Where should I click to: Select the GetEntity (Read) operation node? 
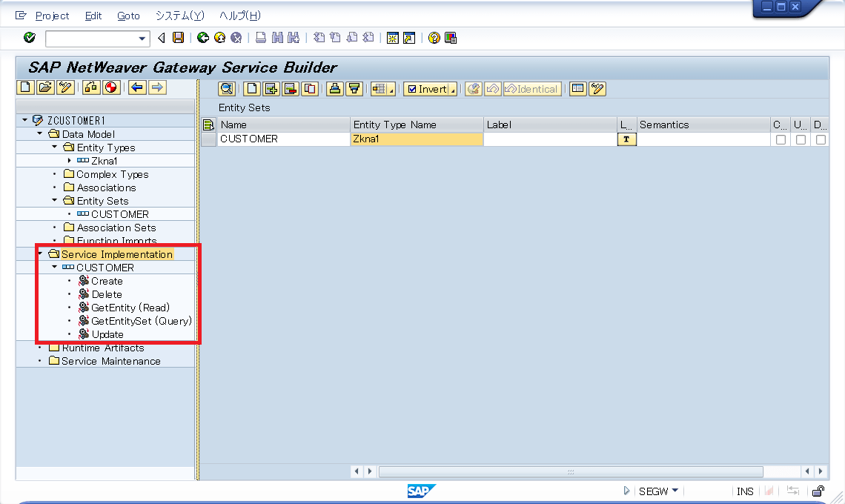(130, 308)
